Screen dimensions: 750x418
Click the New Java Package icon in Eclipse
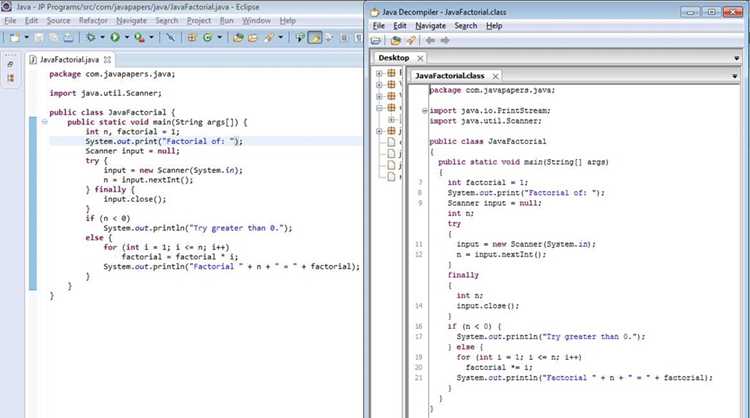192,37
